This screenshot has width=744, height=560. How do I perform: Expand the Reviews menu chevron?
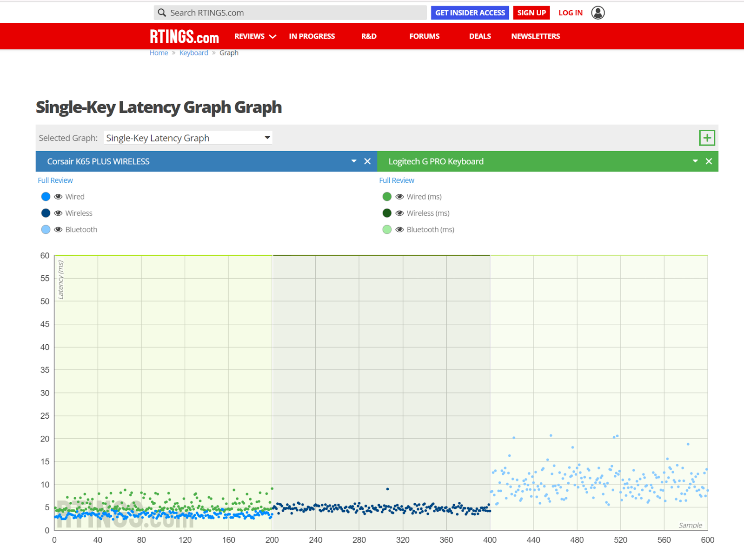273,36
